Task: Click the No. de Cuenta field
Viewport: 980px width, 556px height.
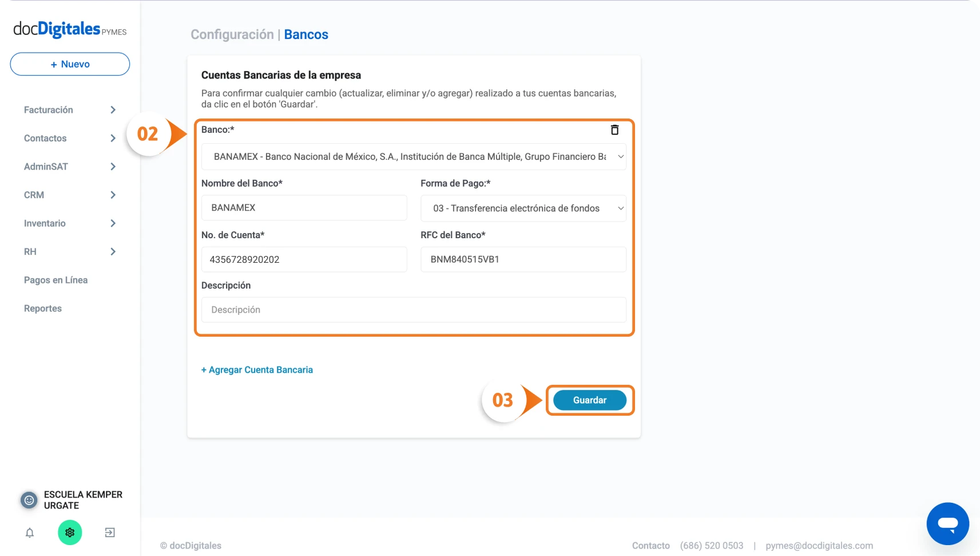Action: pos(304,259)
